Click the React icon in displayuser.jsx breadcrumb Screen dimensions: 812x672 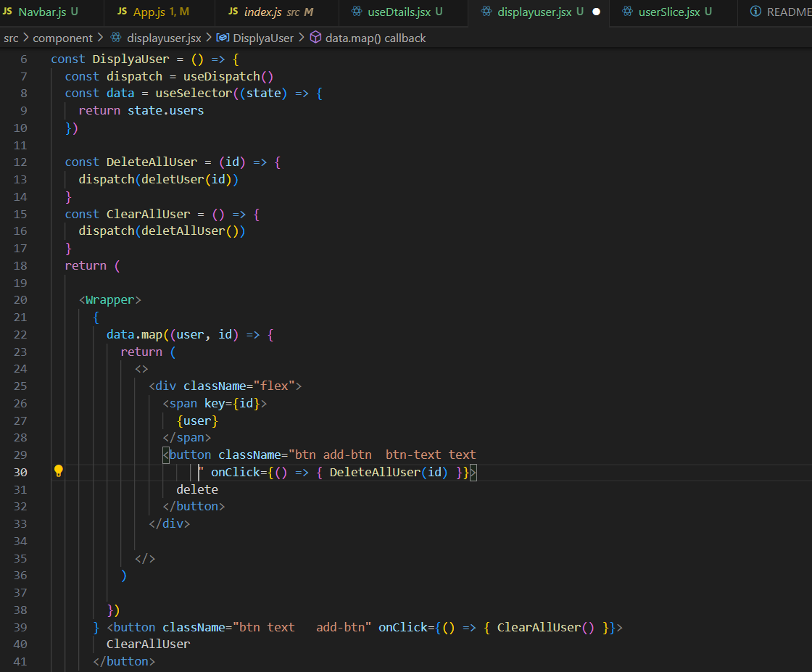(116, 37)
